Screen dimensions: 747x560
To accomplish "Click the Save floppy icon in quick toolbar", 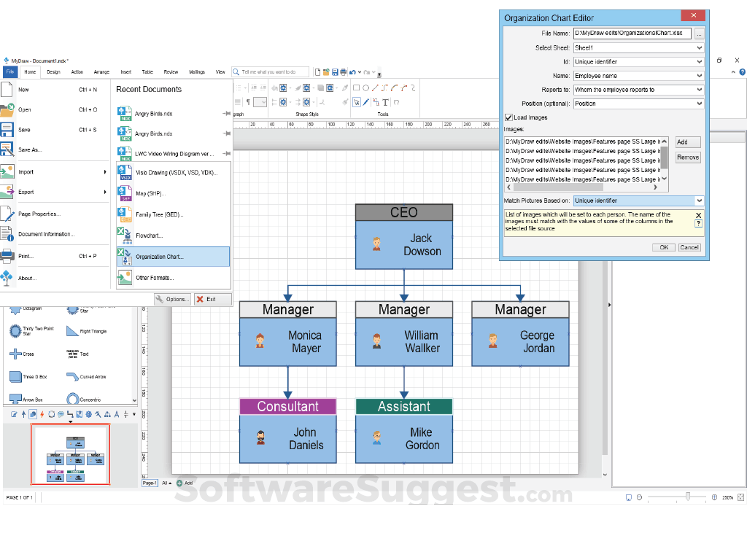I will [335, 72].
